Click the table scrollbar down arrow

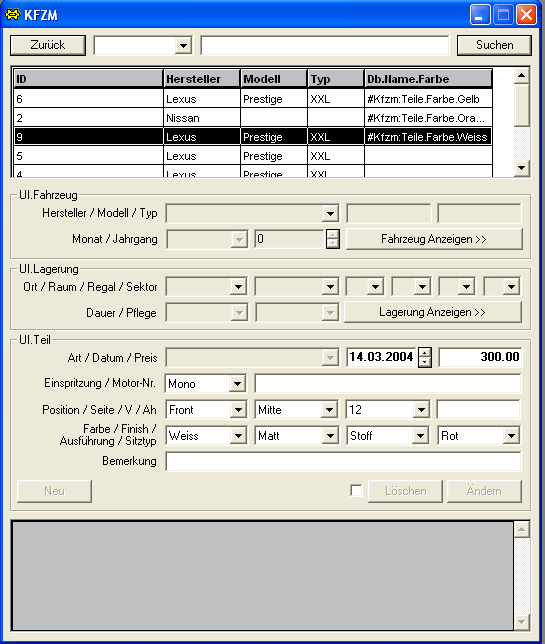click(522, 168)
